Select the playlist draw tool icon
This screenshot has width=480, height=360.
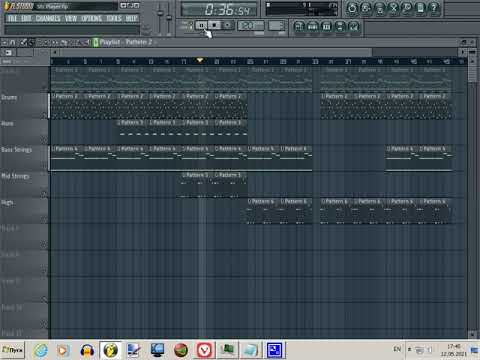pos(23,42)
